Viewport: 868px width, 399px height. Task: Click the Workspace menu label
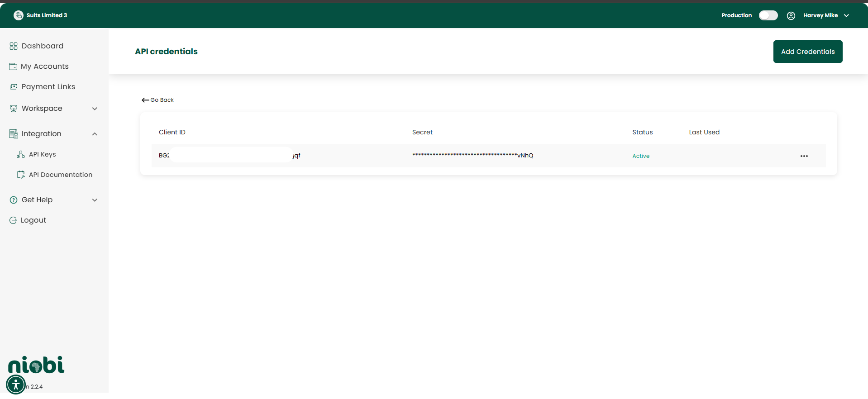pos(42,109)
